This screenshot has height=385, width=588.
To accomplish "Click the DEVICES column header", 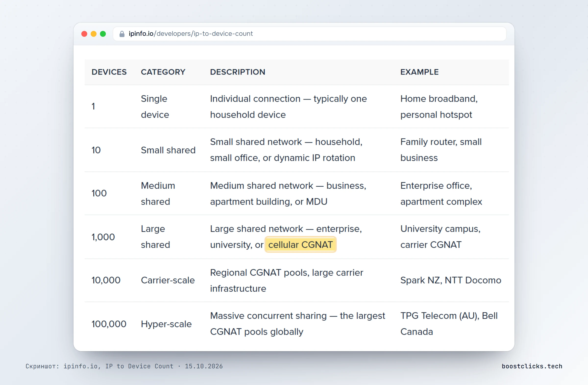I will [x=109, y=72].
